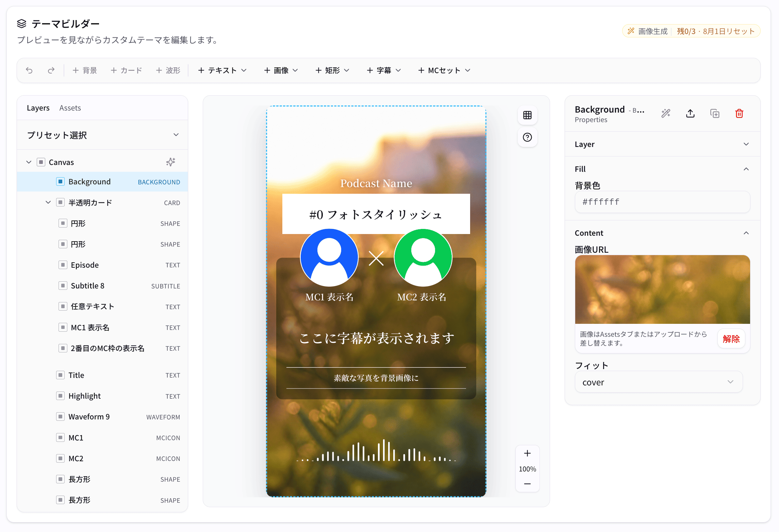Zoom out with the minus icon

(527, 484)
